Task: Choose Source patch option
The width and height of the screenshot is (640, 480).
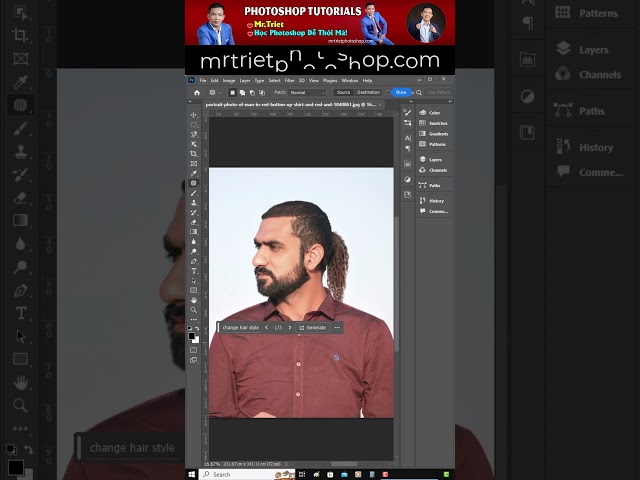Action: click(x=343, y=93)
